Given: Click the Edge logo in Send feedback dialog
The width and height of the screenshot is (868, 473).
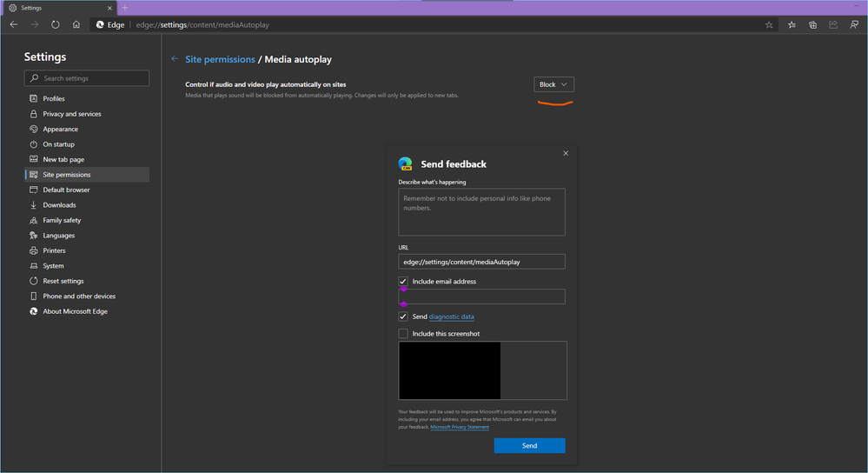Looking at the screenshot, I should (406, 163).
